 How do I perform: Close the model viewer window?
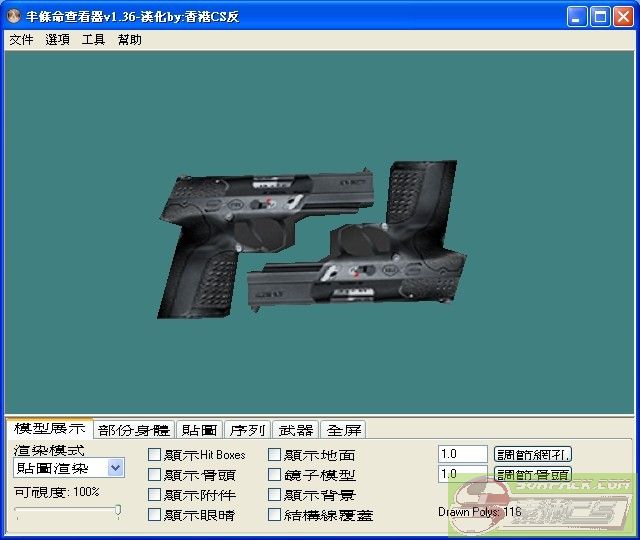point(623,17)
